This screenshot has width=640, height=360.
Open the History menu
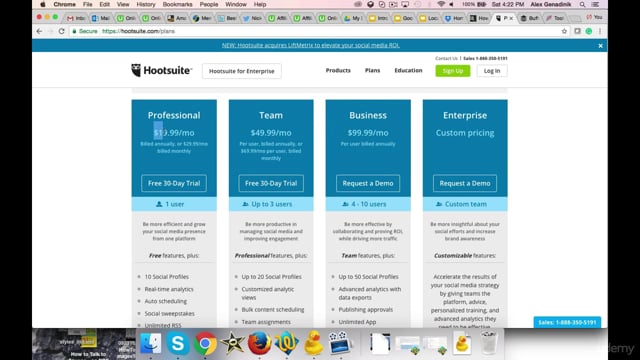146,4
